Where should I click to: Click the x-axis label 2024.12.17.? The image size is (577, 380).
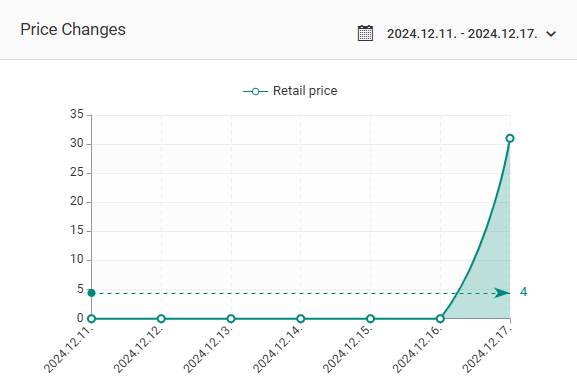point(487,349)
